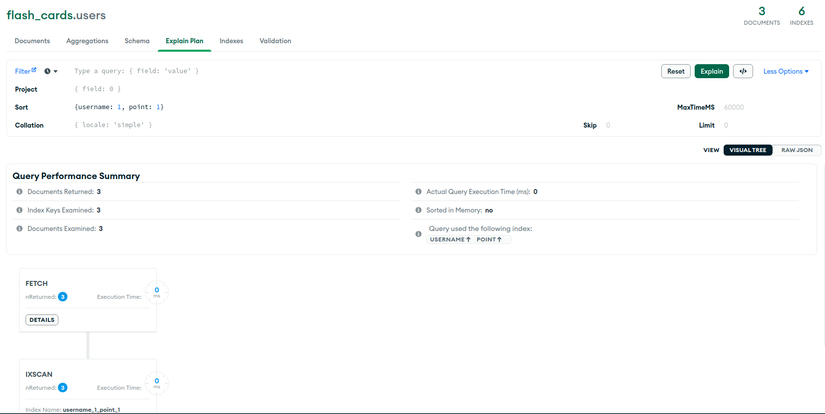Switch view to Visual Tree
Screen dimensions: 825x414
tap(748, 150)
